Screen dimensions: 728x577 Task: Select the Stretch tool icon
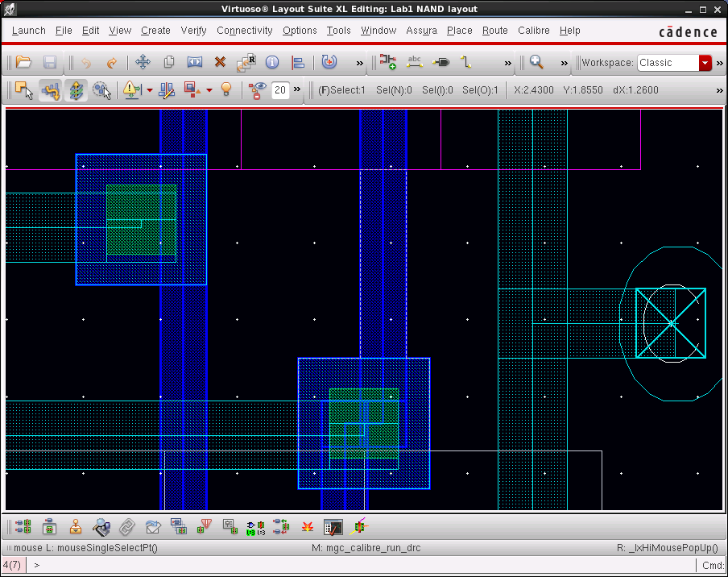point(195,62)
